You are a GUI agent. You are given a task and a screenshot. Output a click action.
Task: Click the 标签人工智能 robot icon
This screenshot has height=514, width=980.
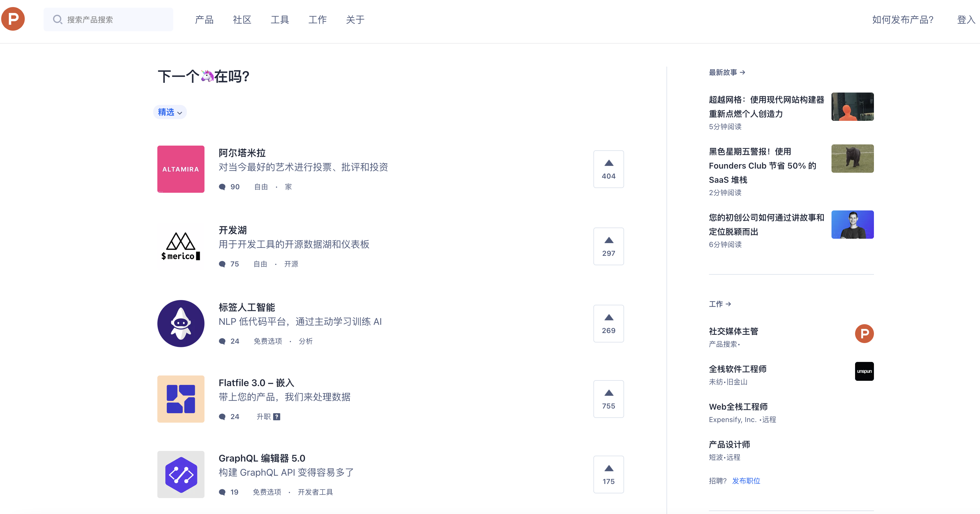tap(181, 323)
